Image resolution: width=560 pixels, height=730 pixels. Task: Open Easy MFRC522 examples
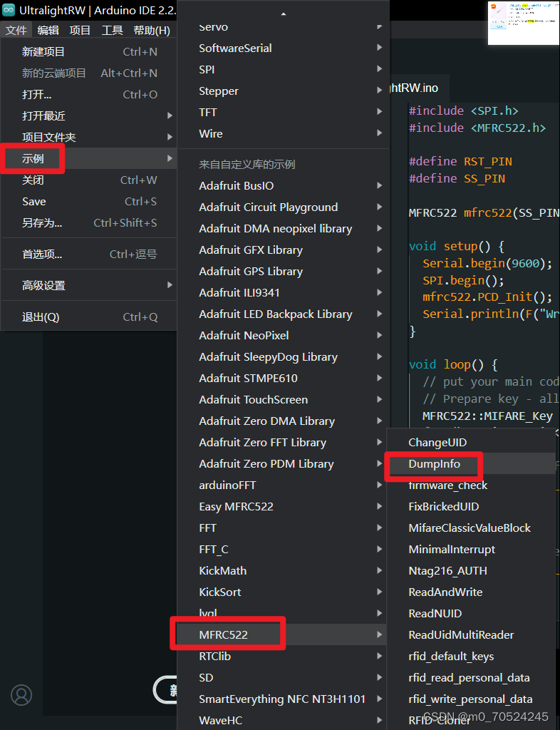(x=284, y=507)
